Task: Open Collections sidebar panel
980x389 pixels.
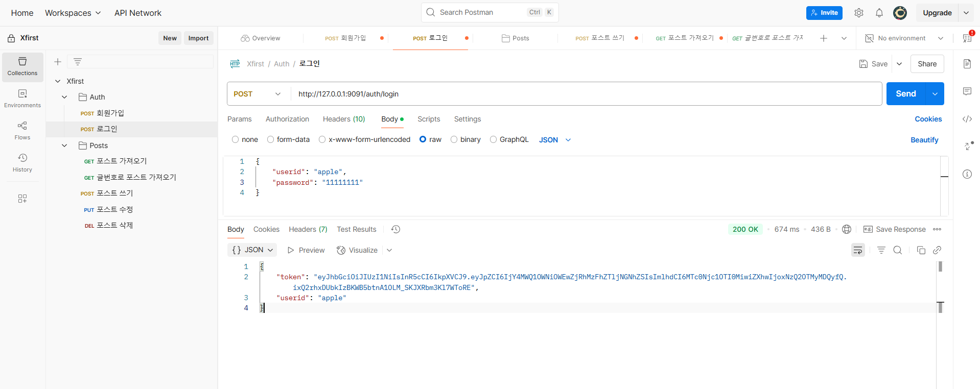Action: point(22,67)
